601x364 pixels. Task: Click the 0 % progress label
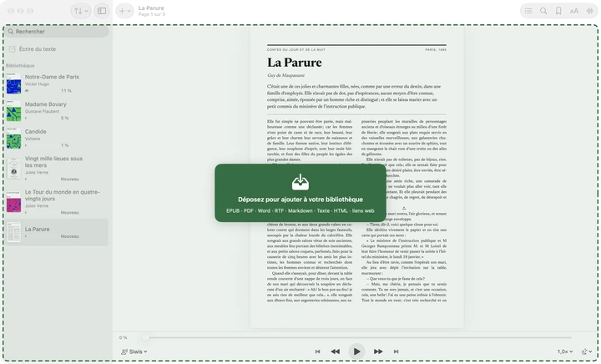click(123, 338)
